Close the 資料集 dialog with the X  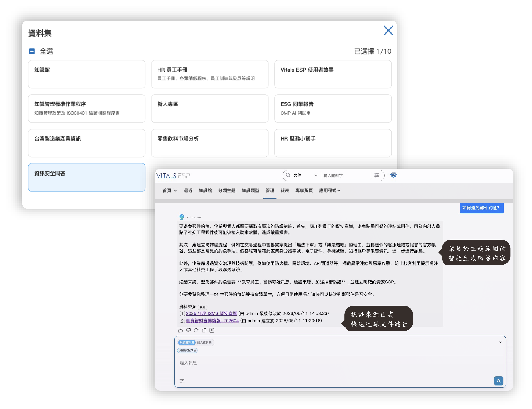tap(388, 31)
